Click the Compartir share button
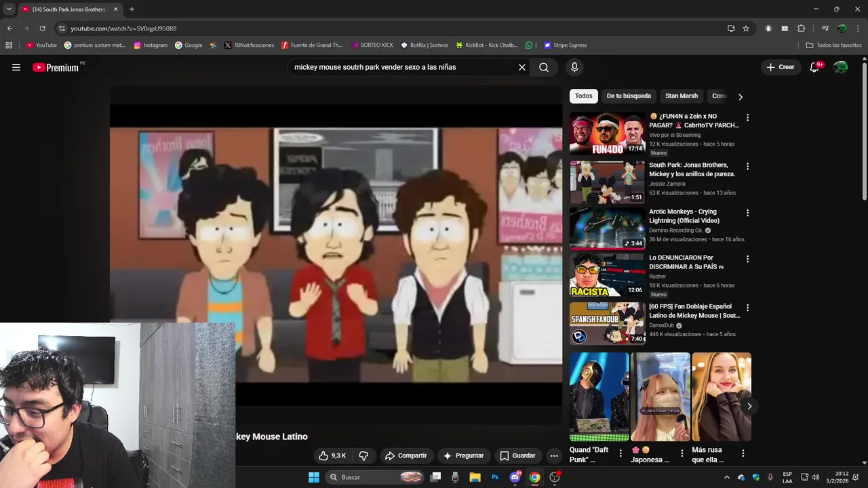The image size is (868, 488). [406, 455]
